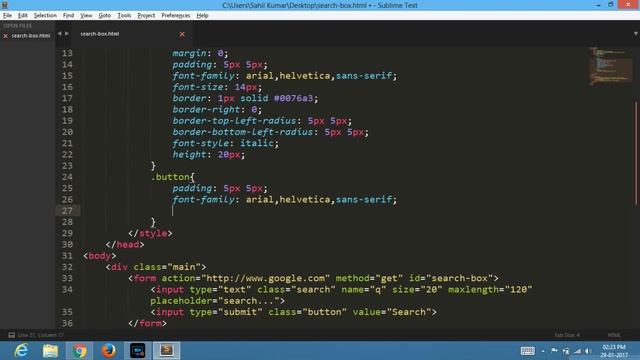Open the tab list dropdown arrow
The height and width of the screenshot is (360, 640).
[x=636, y=33]
